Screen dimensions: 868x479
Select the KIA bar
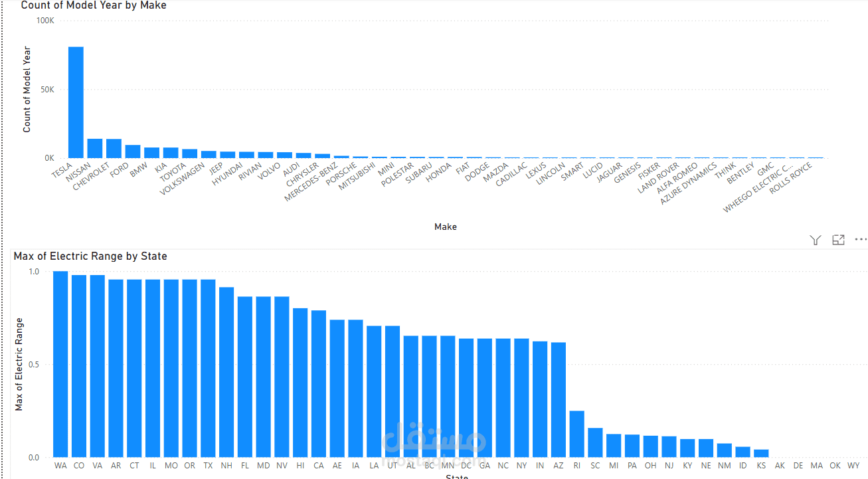coord(171,153)
